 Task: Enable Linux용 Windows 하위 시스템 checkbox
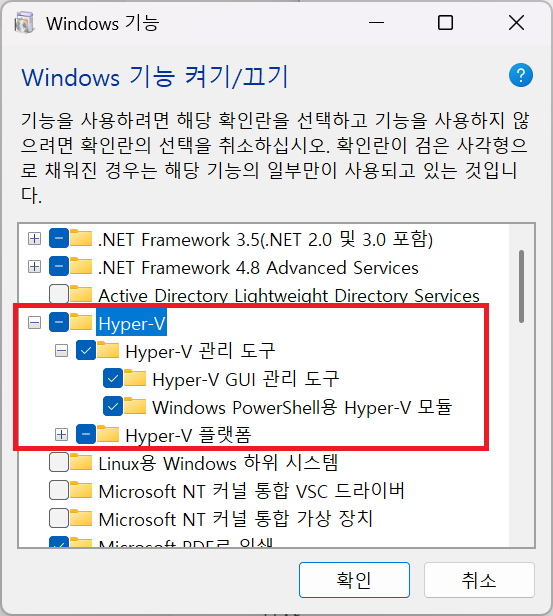59,462
